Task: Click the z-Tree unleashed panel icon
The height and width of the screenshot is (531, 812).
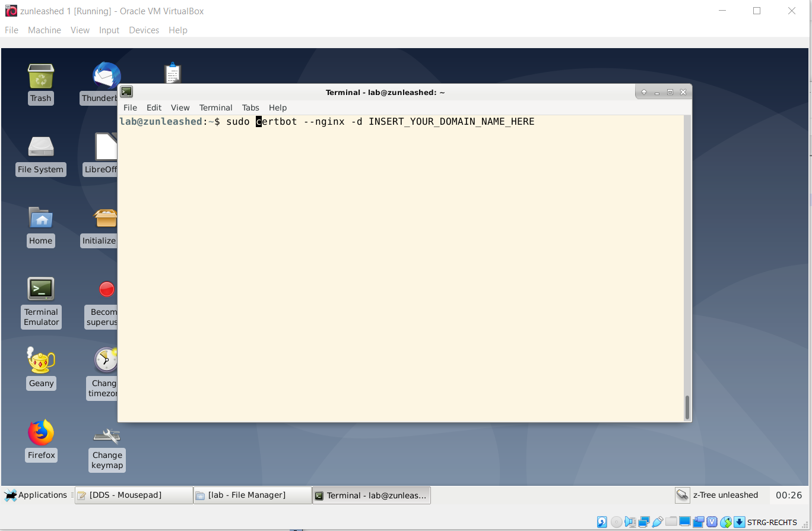Action: 682,495
